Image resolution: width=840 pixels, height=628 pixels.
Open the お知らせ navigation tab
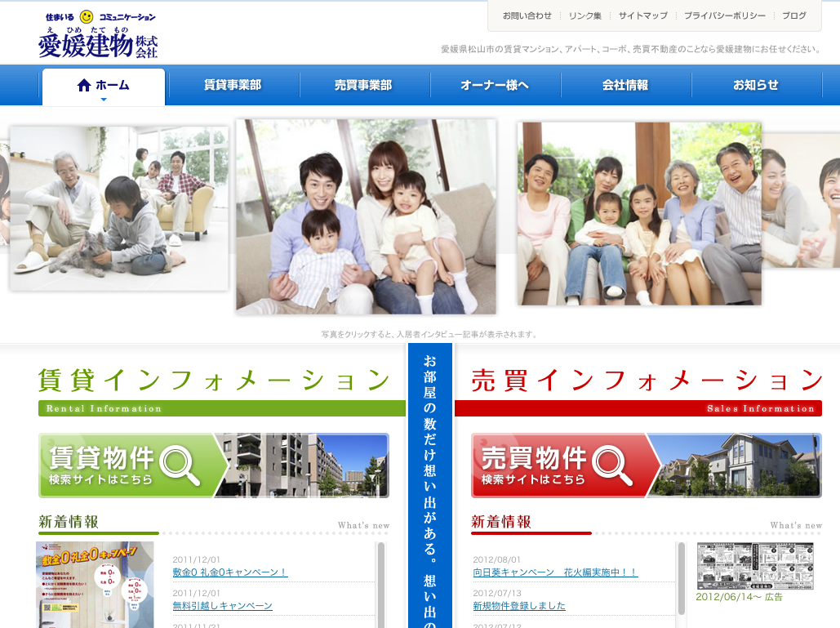(x=756, y=85)
